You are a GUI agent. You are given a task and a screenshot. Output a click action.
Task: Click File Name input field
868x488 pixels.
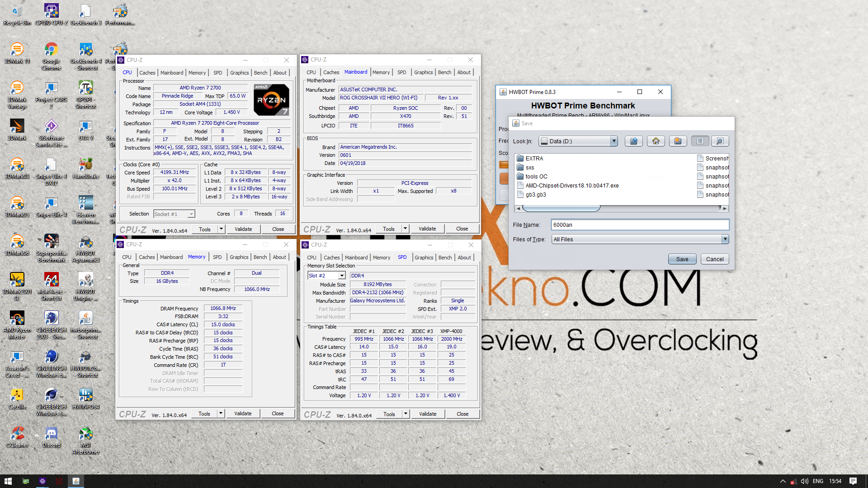640,225
